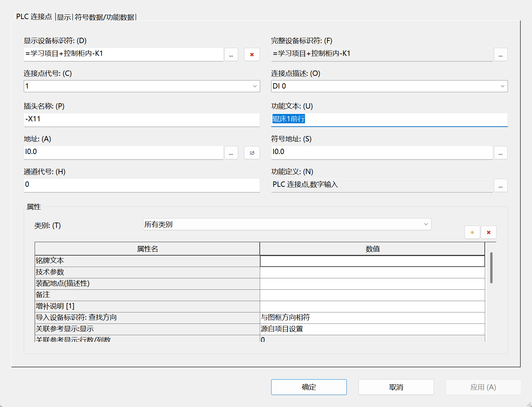Expand the connection point description DI 0 dropdown
The image size is (532, 407).
coord(502,86)
